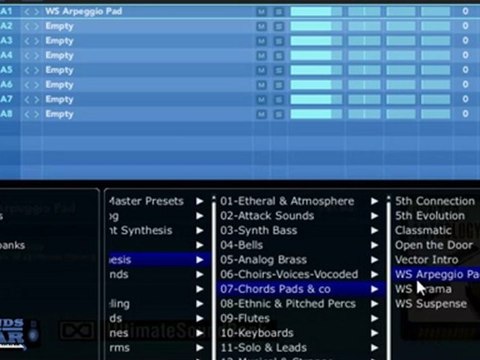Open 01-Etheral & Atmosphere category

(x=299, y=201)
